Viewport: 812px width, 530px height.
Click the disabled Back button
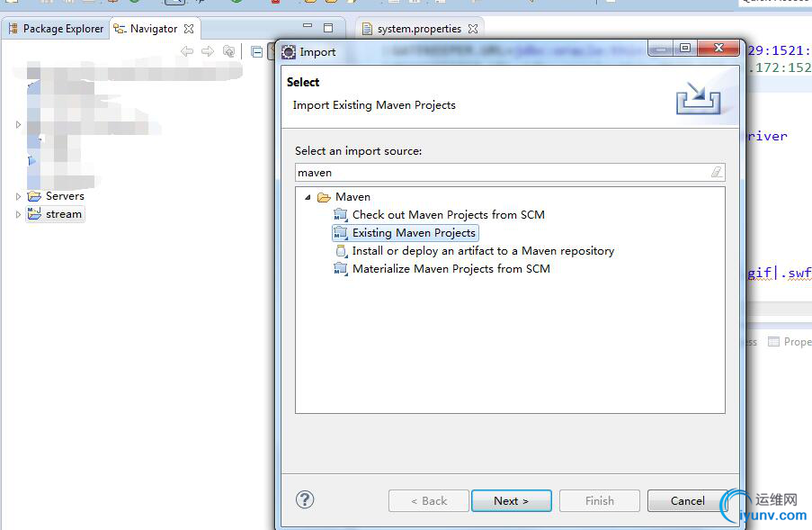click(429, 500)
